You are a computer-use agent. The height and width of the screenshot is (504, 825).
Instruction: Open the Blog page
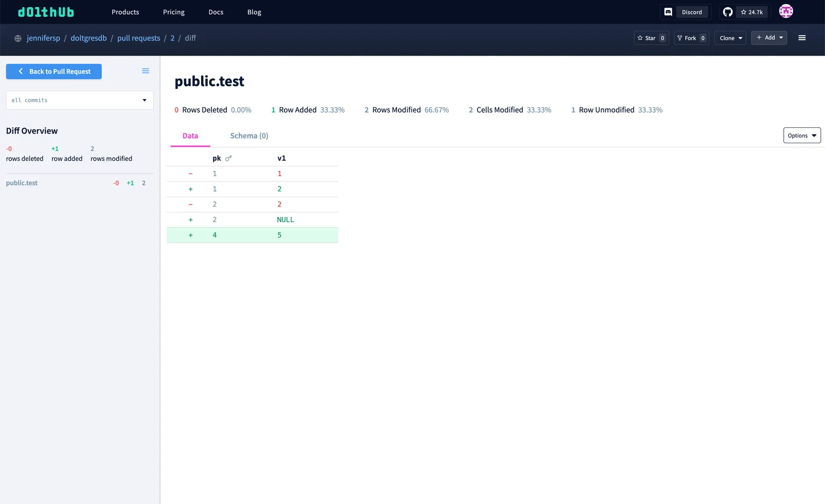click(x=254, y=12)
